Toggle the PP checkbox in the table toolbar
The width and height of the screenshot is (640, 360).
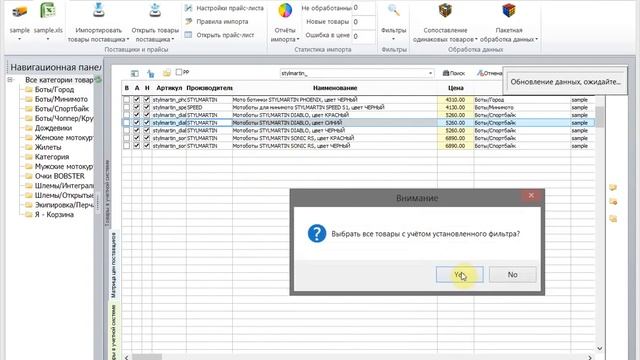[x=179, y=72]
